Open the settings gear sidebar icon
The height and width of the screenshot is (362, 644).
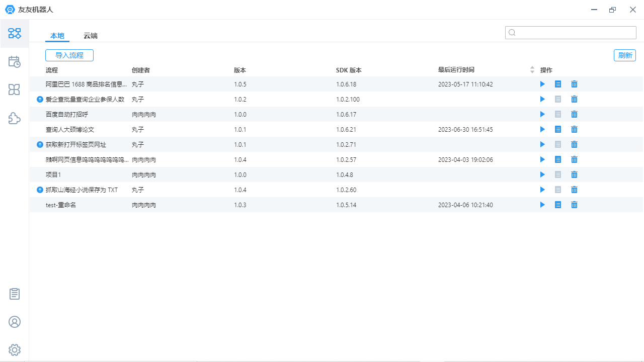coord(15,350)
